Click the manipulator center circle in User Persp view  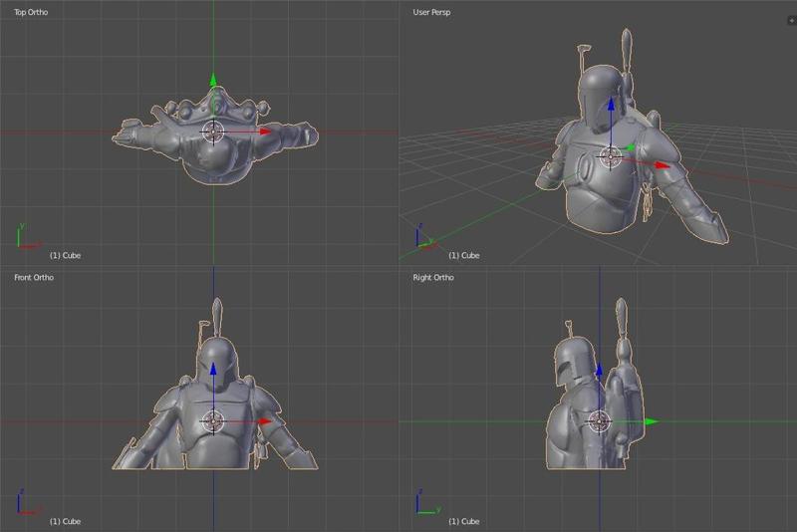coord(610,156)
